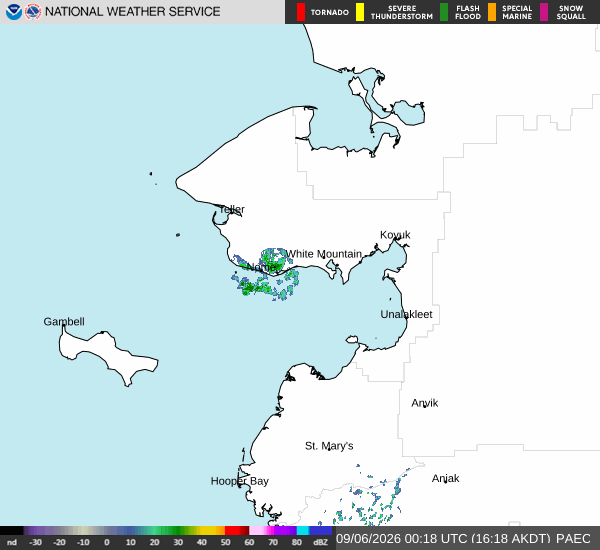
Task: Click the NATIONAL WEATHER SERVICE title text
Action: [x=132, y=12]
